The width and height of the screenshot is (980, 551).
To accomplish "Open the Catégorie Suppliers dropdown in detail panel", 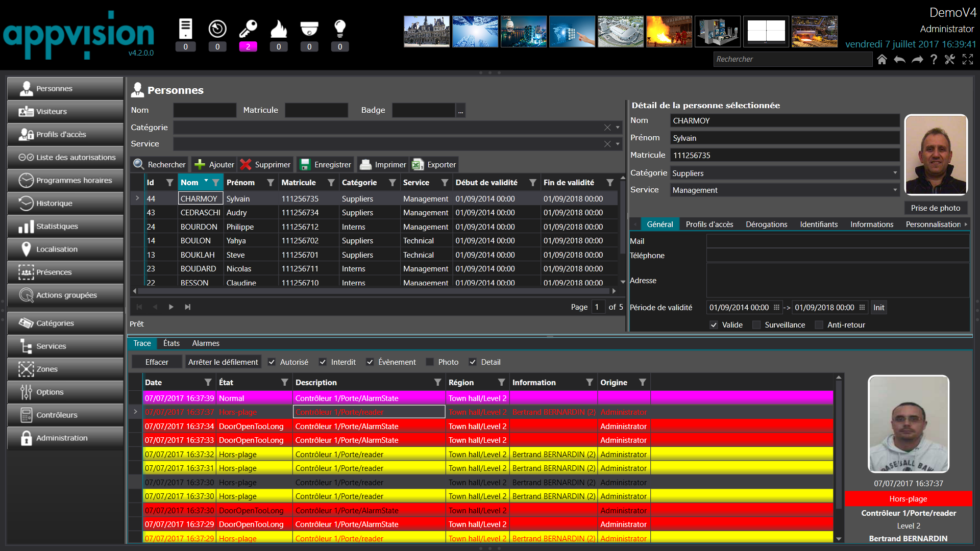I will tap(895, 173).
